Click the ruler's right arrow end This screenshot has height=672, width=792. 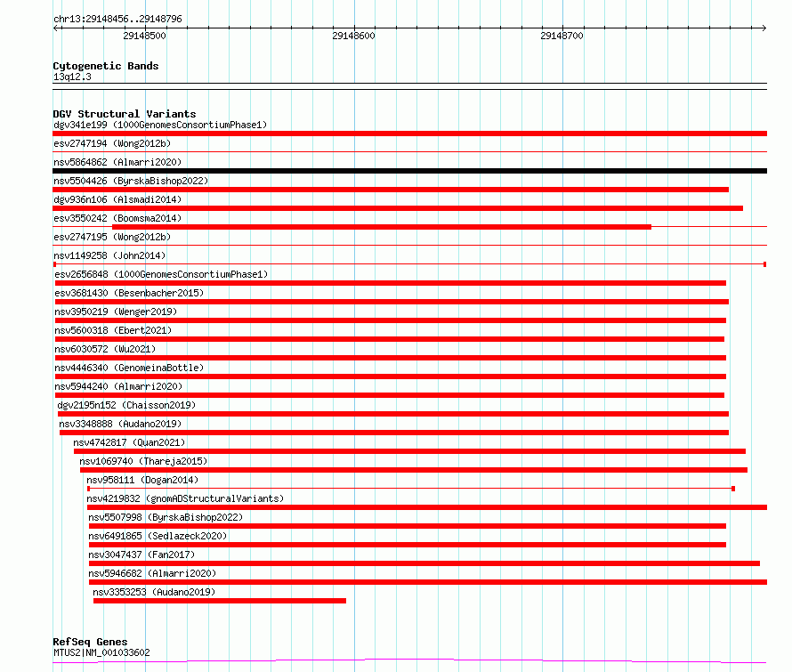(x=764, y=28)
